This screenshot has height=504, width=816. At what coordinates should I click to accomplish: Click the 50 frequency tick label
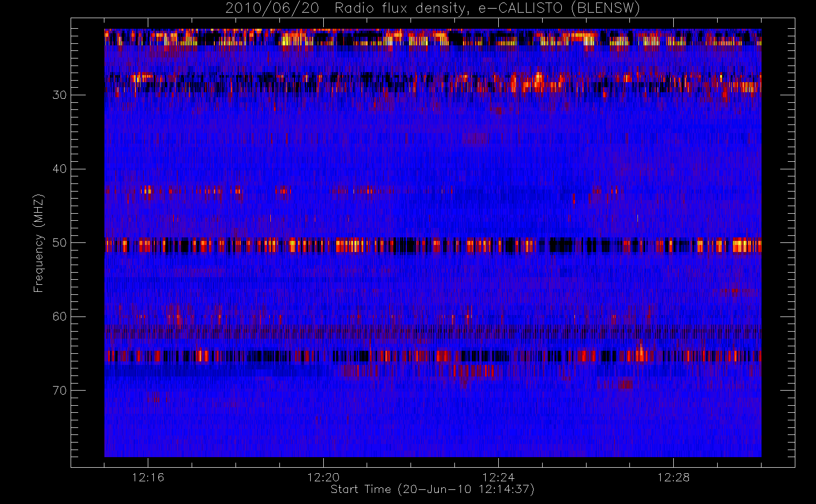(60, 243)
